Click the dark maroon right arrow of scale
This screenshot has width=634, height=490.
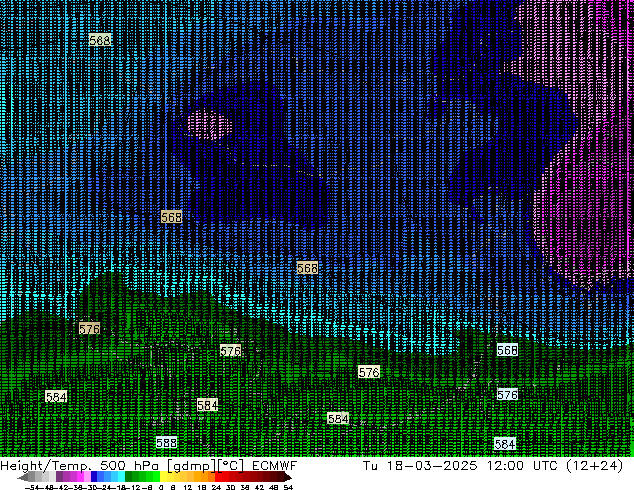pyautogui.click(x=288, y=476)
